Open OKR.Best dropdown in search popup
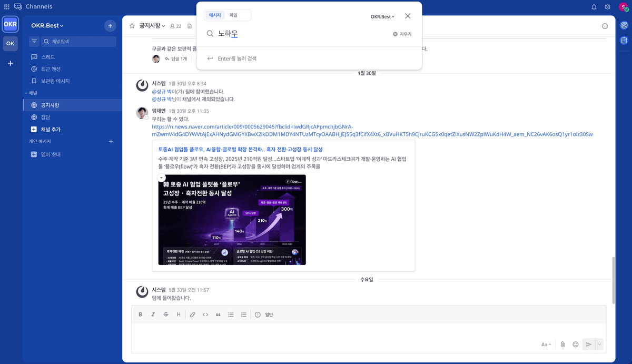The width and height of the screenshot is (632, 364). pos(382,16)
